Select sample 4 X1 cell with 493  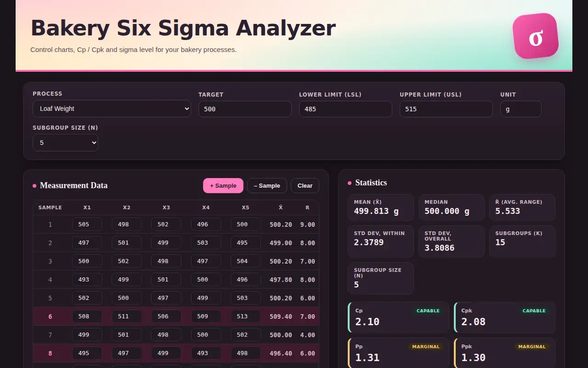[x=87, y=280]
